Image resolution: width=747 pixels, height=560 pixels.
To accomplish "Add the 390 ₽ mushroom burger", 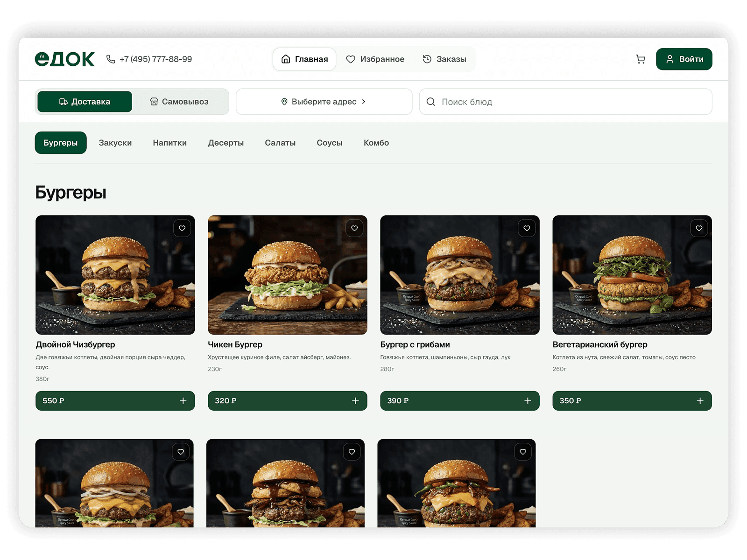I will 460,401.
